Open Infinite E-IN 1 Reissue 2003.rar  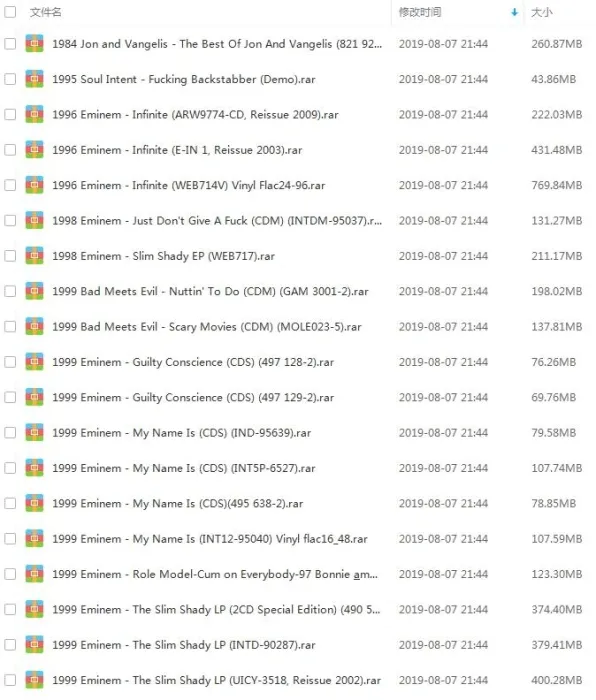(177, 150)
